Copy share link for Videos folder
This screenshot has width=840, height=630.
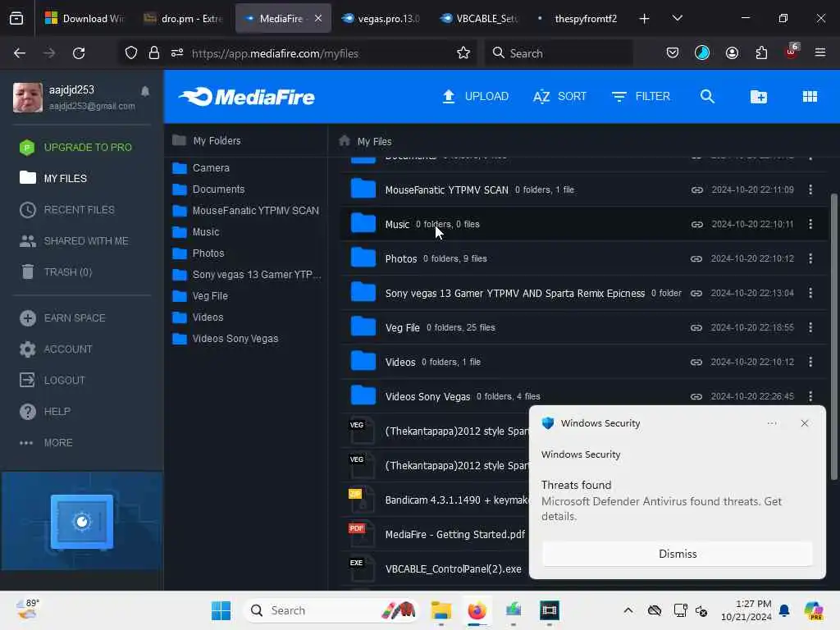(x=696, y=362)
